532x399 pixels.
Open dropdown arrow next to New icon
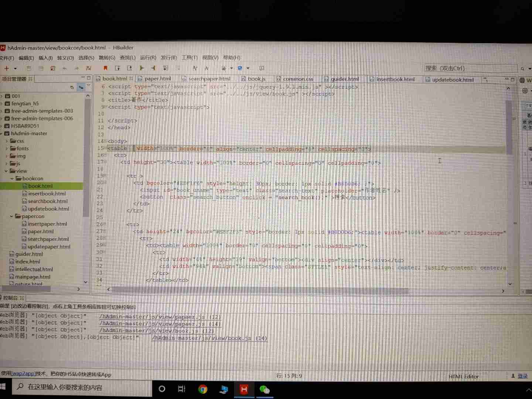(x=15, y=68)
